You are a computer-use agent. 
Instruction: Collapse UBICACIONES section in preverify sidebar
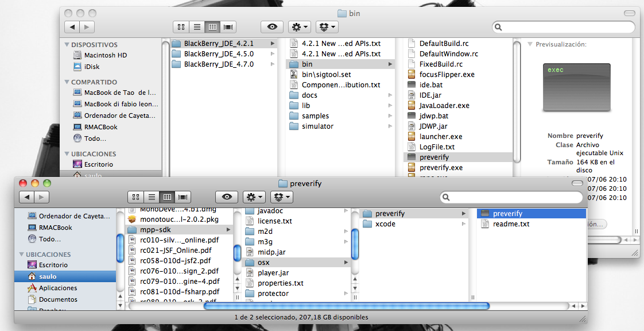point(22,254)
